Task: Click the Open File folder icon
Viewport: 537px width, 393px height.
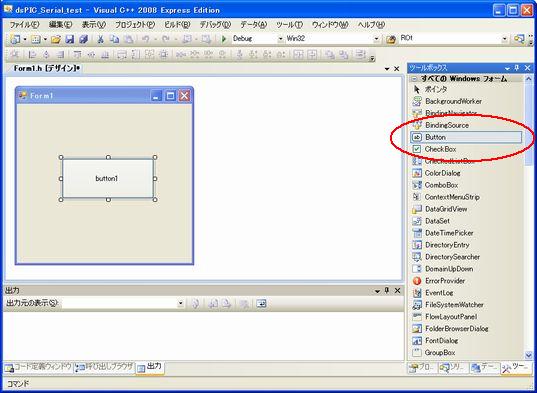Action: tap(55, 39)
